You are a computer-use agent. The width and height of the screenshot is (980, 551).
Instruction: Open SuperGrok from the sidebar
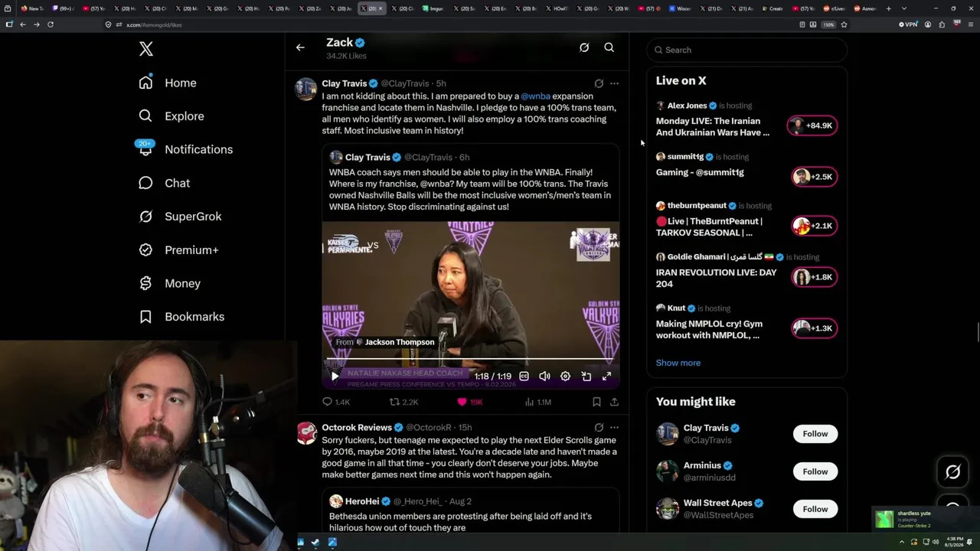coord(180,217)
